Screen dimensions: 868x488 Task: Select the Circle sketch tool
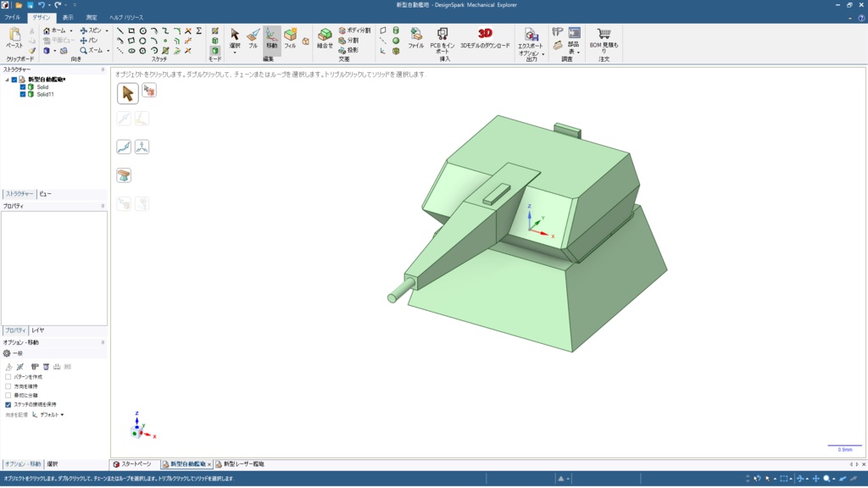tap(142, 31)
